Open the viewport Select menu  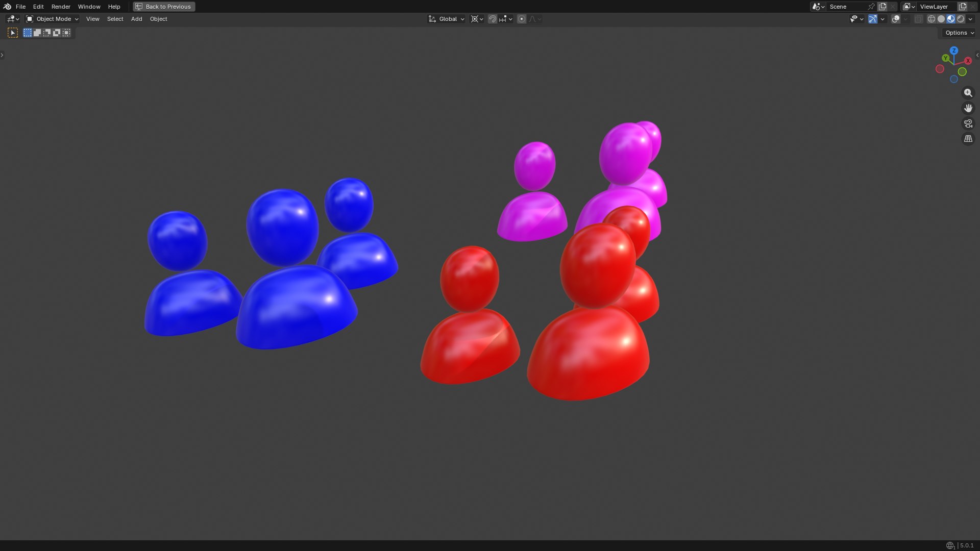(115, 19)
